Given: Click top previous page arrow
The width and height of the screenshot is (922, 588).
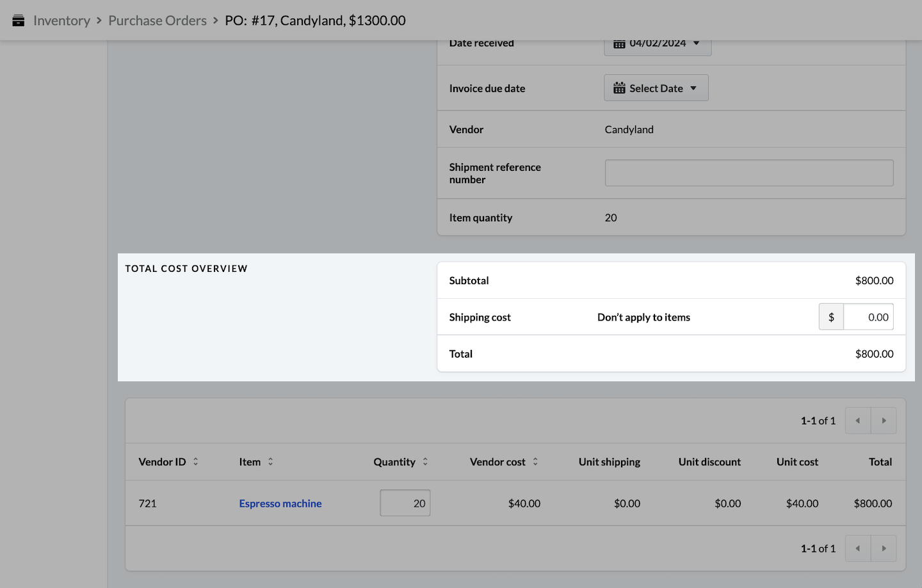Looking at the screenshot, I should coord(858,420).
